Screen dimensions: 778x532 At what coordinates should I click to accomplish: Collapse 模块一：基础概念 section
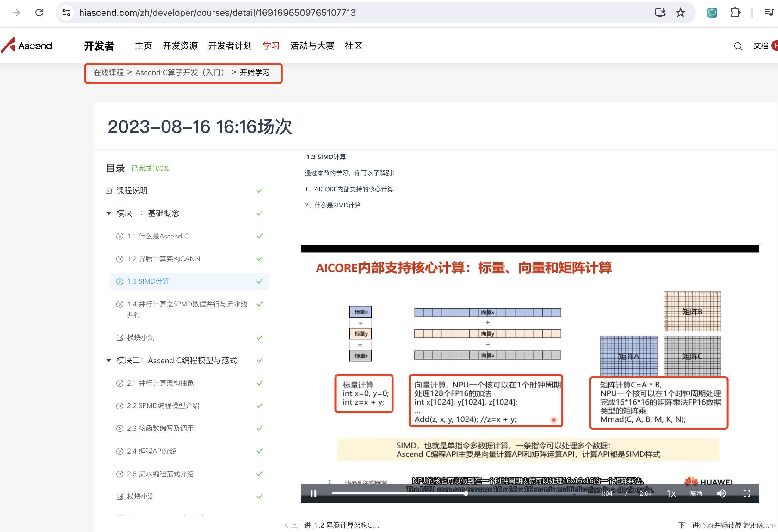coord(108,213)
